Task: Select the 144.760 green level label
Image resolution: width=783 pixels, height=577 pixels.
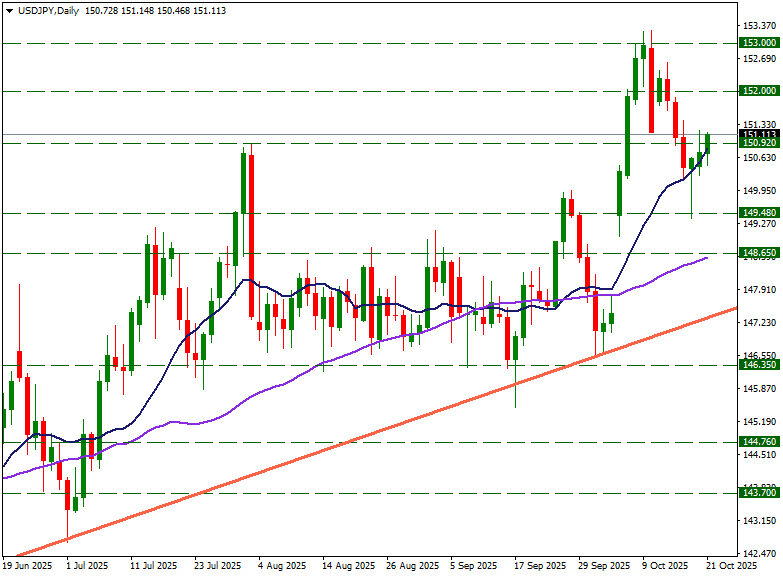Action: pyautogui.click(x=759, y=442)
